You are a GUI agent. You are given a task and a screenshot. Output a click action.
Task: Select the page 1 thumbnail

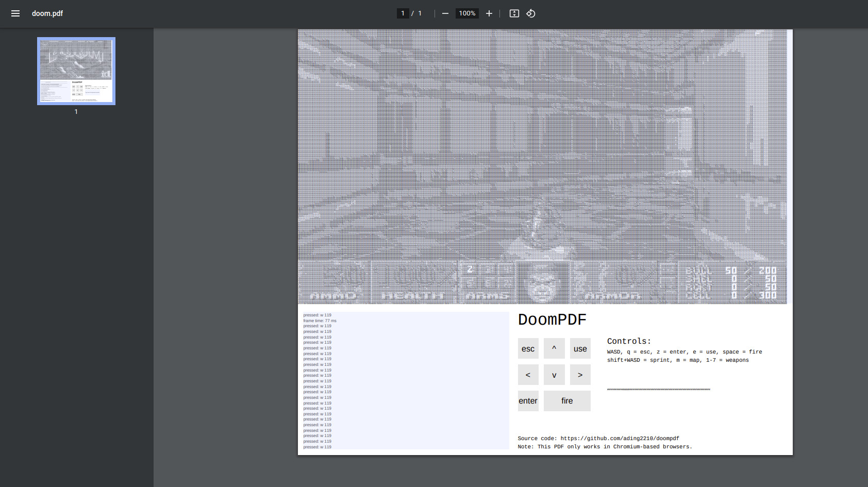click(76, 71)
